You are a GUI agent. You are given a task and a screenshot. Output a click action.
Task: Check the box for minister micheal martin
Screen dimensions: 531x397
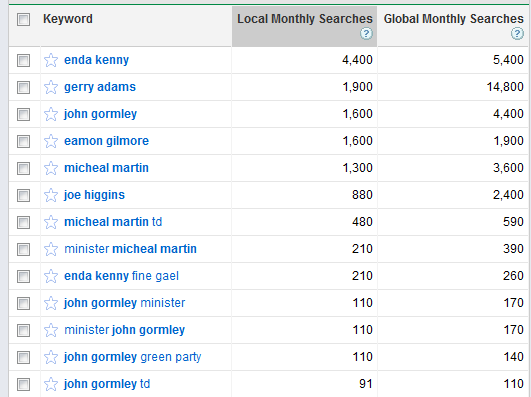tap(24, 249)
